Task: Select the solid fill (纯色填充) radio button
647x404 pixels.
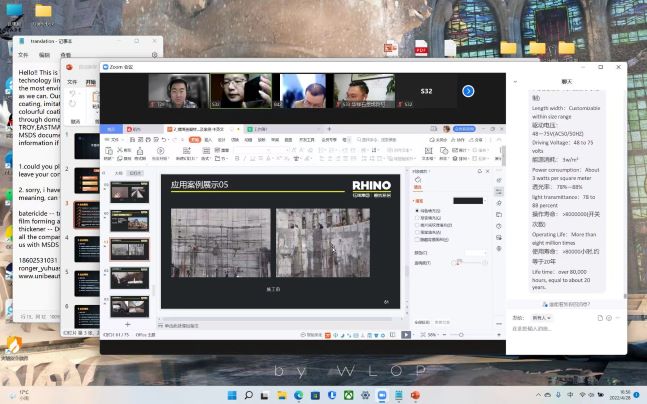Action: [x=417, y=211]
